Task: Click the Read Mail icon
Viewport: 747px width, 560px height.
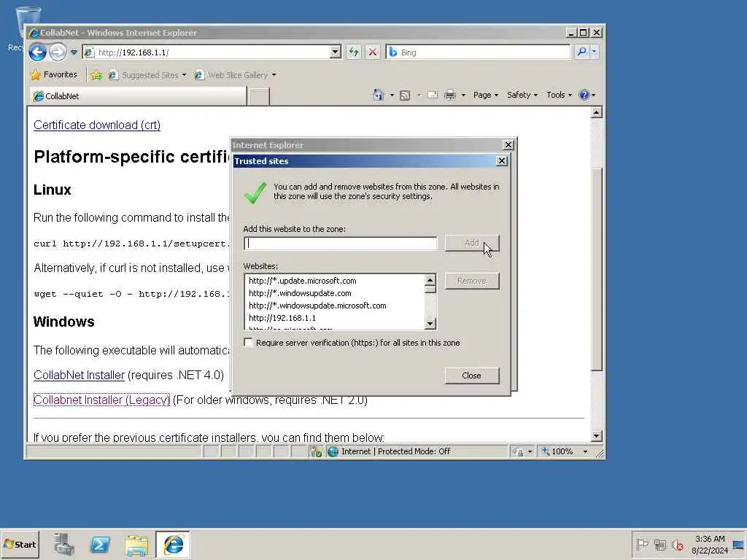Action: (x=432, y=96)
